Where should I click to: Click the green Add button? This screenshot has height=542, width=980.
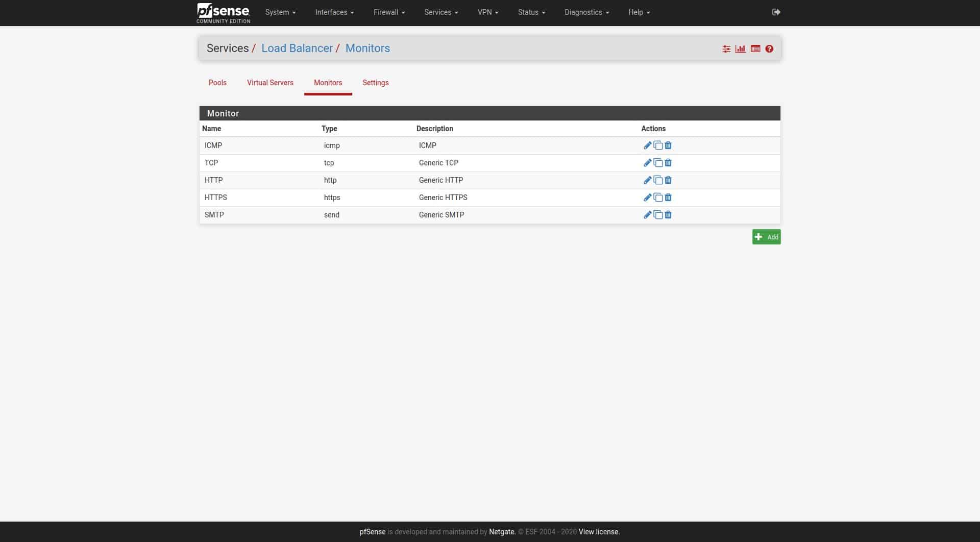(x=766, y=237)
